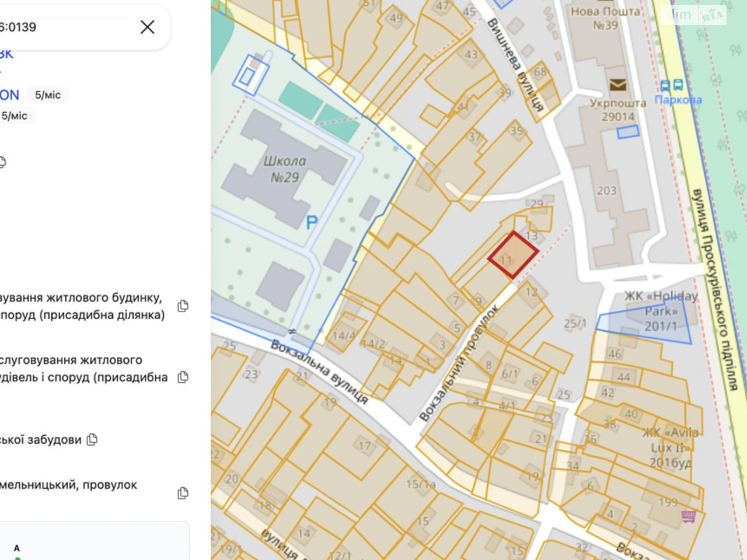
Task: Copy the 'житлового будинку… (присадибна ділянка)' text
Action: pos(183,306)
